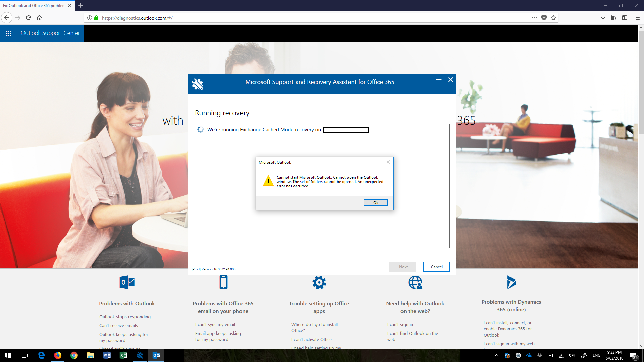The width and height of the screenshot is (644, 362).
Task: Open the Action Center notifications
Action: (x=634, y=356)
